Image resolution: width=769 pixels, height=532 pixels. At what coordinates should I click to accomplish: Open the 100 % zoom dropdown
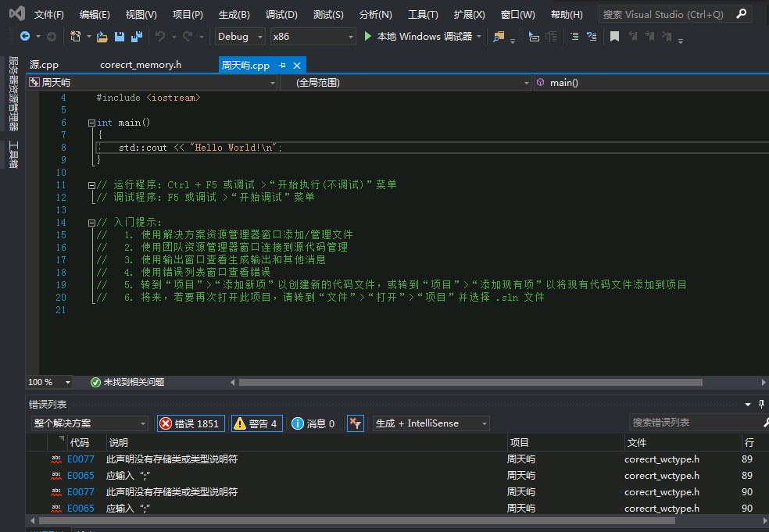[x=49, y=382]
